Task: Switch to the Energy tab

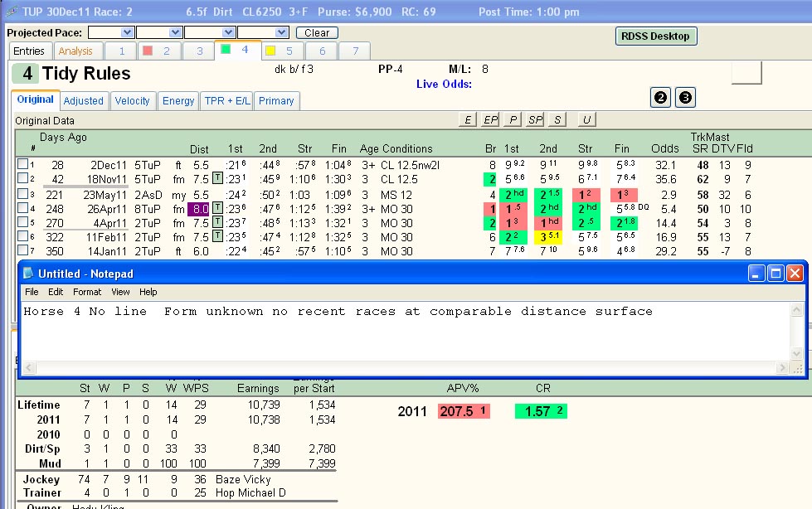Action: pos(178,100)
